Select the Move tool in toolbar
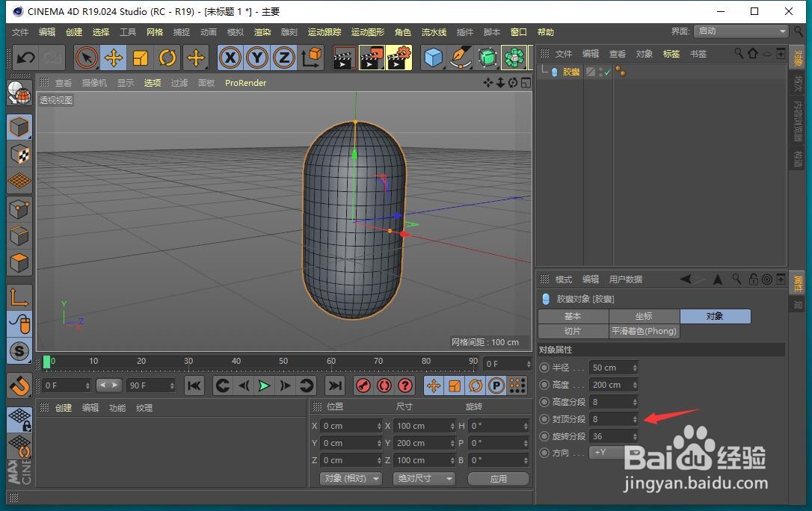 pyautogui.click(x=114, y=58)
